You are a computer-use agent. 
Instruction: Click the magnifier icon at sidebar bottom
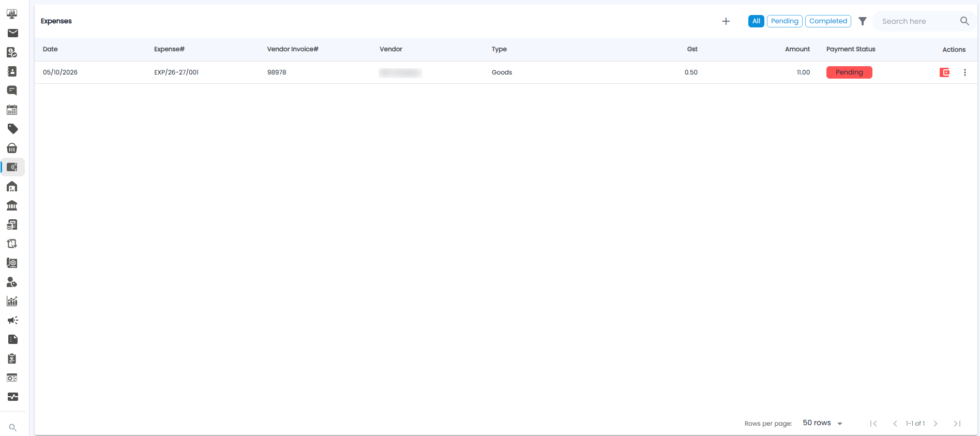13,428
